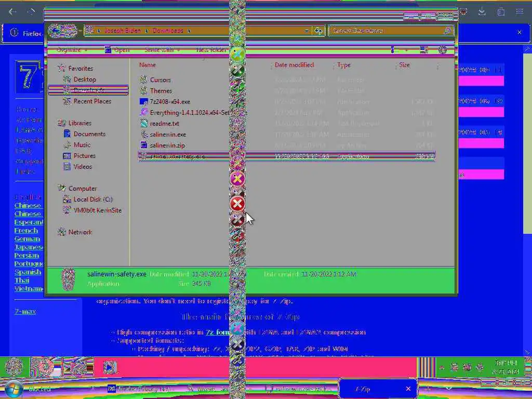Select Downloads in the navigation pane
Screen dimensions: 532x399
[88, 90]
